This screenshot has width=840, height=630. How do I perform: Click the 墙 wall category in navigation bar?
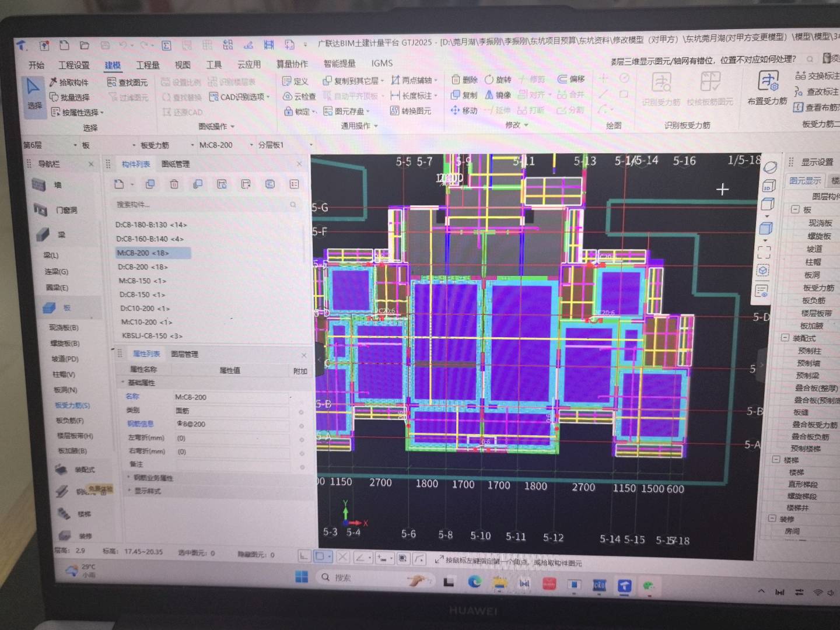click(48, 185)
